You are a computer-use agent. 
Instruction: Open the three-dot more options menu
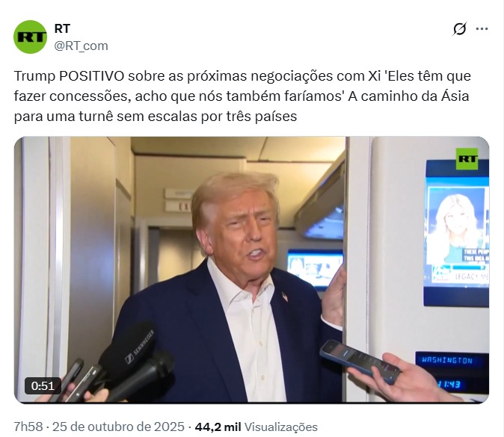(482, 29)
